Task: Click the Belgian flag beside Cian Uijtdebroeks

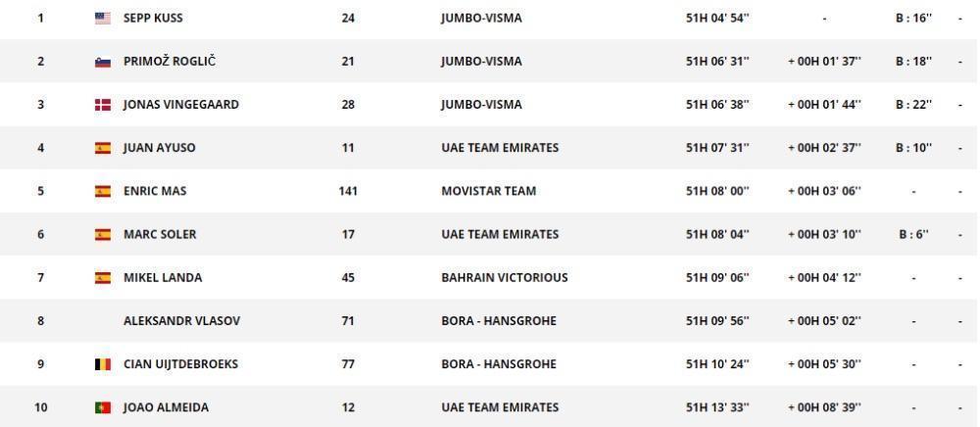Action: 103,364
